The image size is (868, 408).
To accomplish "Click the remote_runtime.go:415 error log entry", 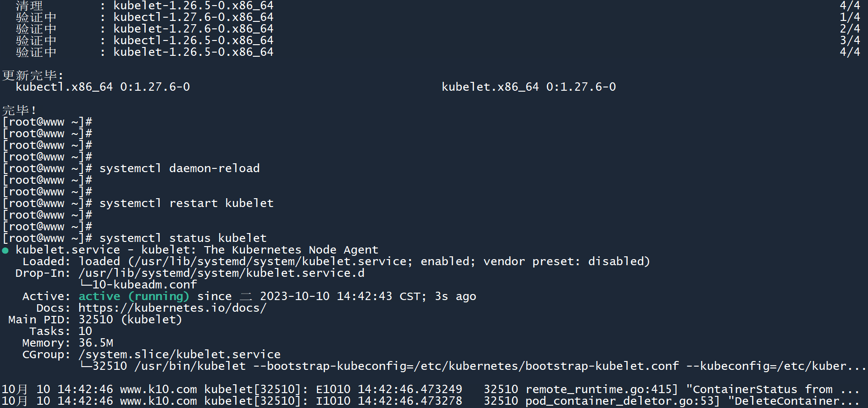I will (602, 389).
